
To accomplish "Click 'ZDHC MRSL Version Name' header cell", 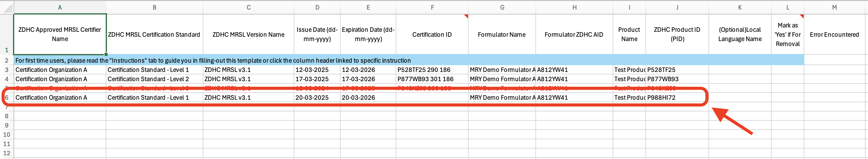I will (248, 34).
